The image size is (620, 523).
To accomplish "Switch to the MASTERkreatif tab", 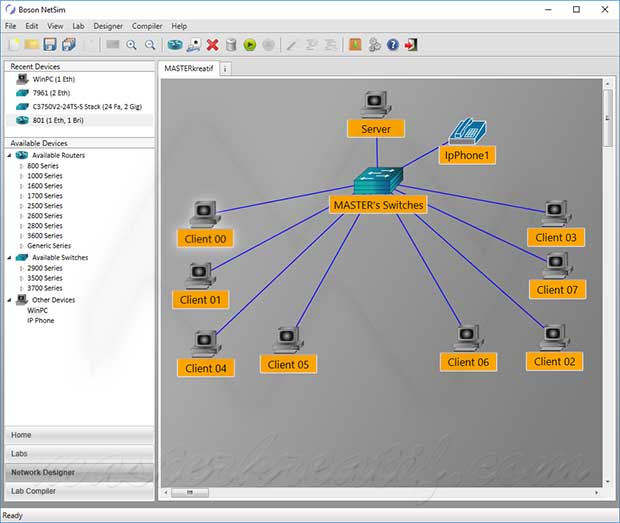I will click(189, 68).
